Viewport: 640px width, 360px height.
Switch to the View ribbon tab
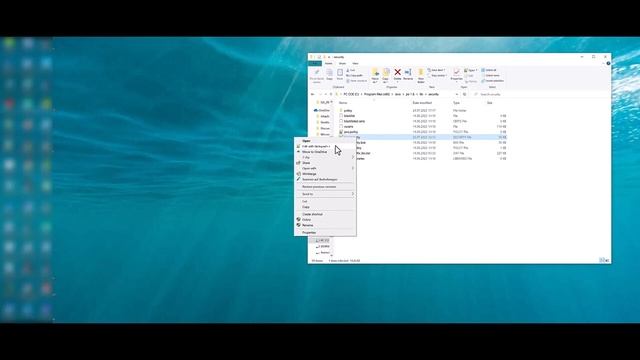click(356, 63)
